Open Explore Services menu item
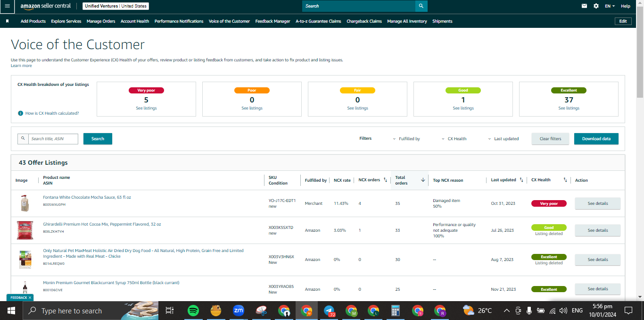 click(66, 21)
